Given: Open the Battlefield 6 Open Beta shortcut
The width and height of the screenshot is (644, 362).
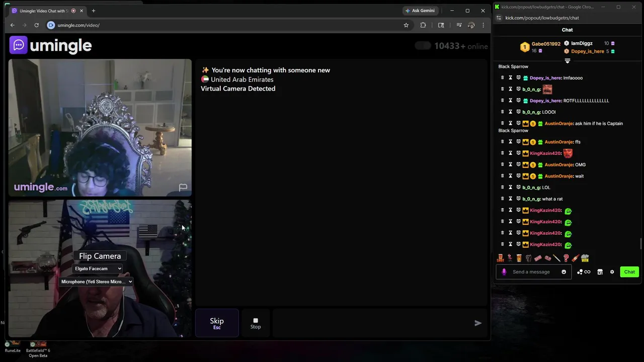Looking at the screenshot, I should coord(38,349).
